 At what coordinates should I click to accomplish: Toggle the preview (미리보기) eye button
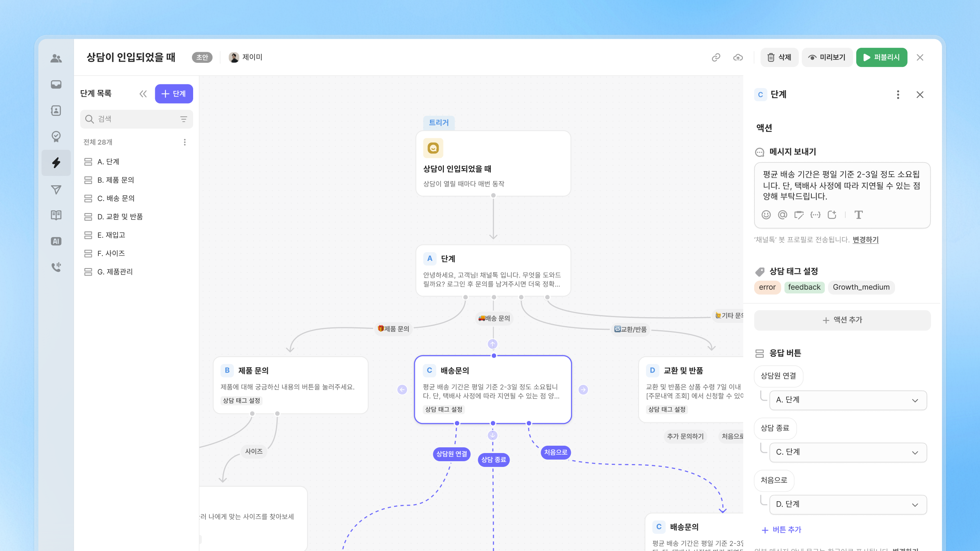tap(826, 58)
